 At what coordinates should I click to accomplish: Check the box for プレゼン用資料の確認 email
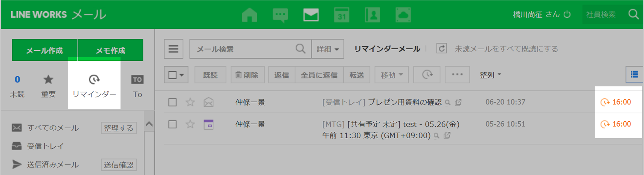click(172, 102)
